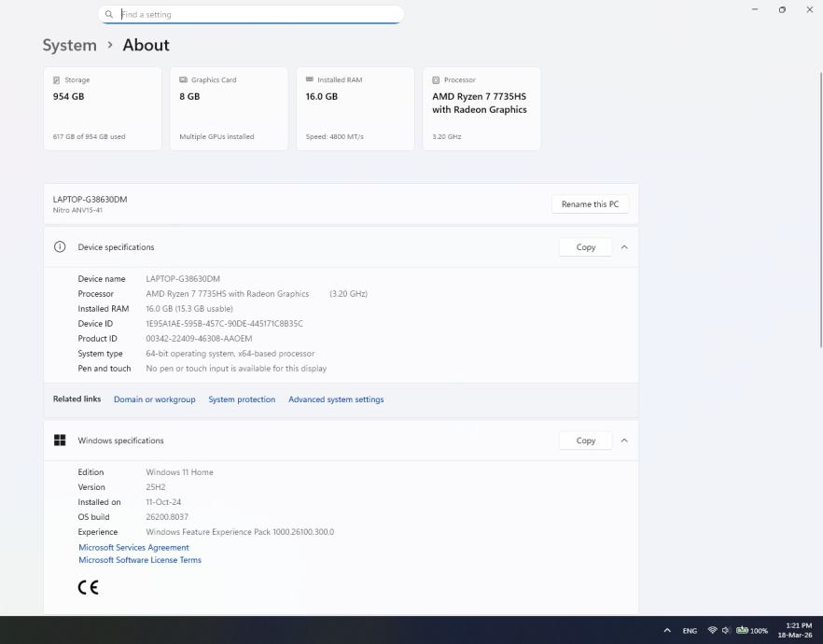Click the Product ID value 00342-22409-46308-AAOEM

pyautogui.click(x=199, y=339)
